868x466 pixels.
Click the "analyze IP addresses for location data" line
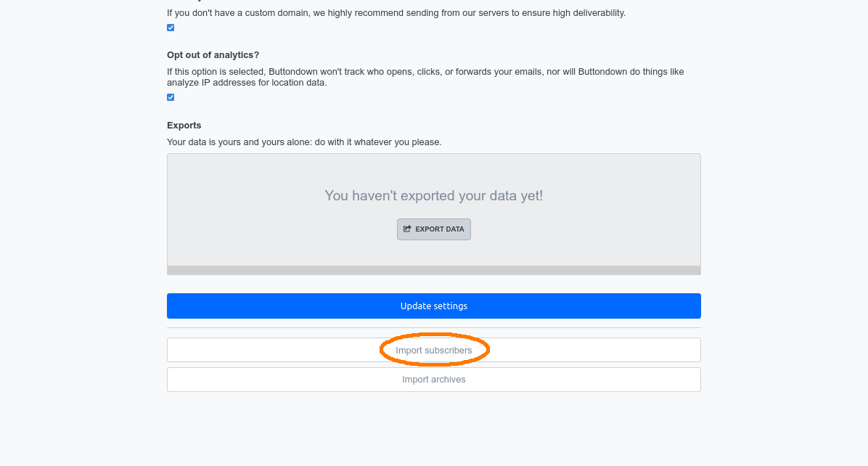(x=247, y=83)
